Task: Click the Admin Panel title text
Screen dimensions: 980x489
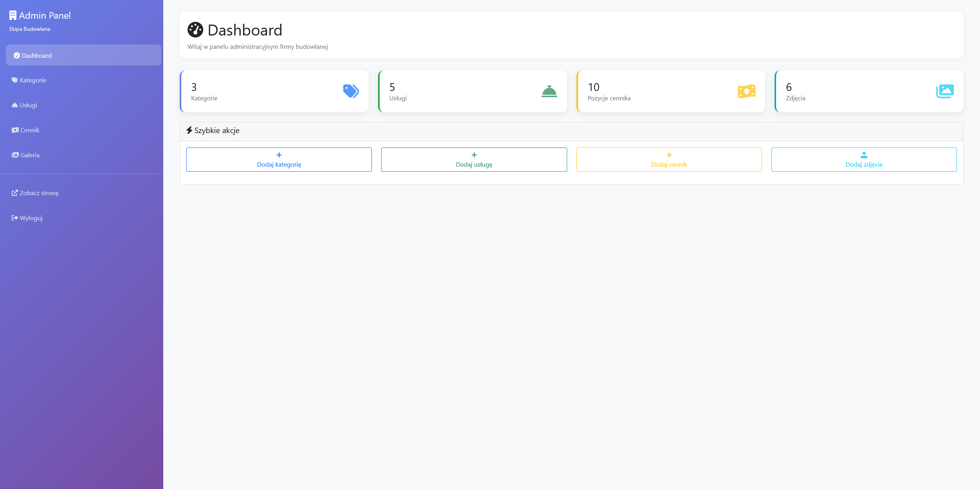Action: coord(45,16)
